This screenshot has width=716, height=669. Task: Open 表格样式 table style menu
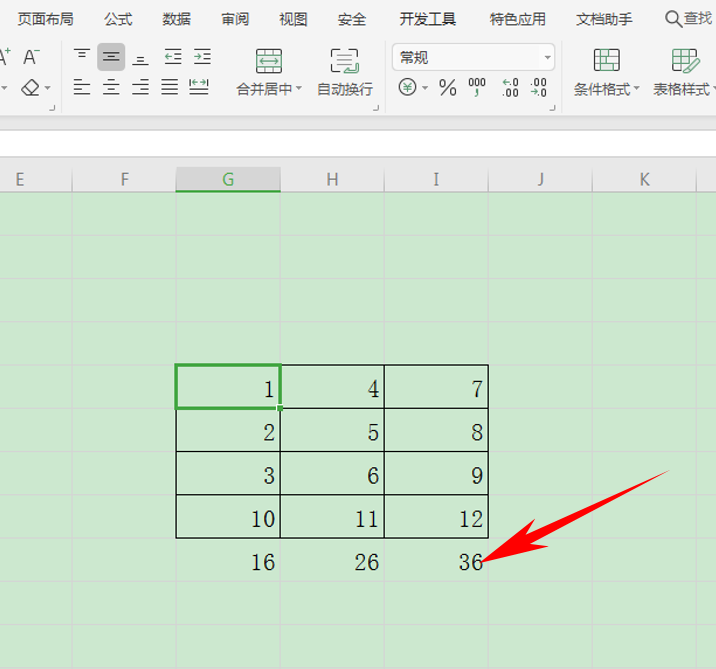point(684,73)
